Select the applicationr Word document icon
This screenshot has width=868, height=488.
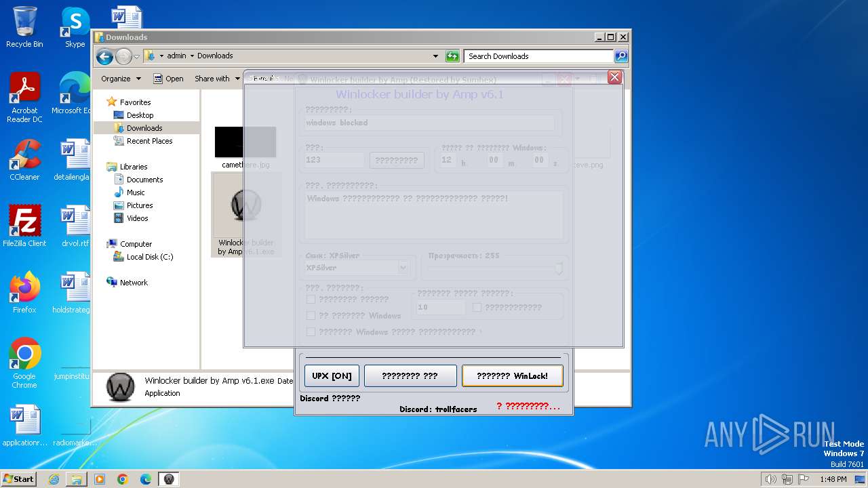tap(24, 426)
